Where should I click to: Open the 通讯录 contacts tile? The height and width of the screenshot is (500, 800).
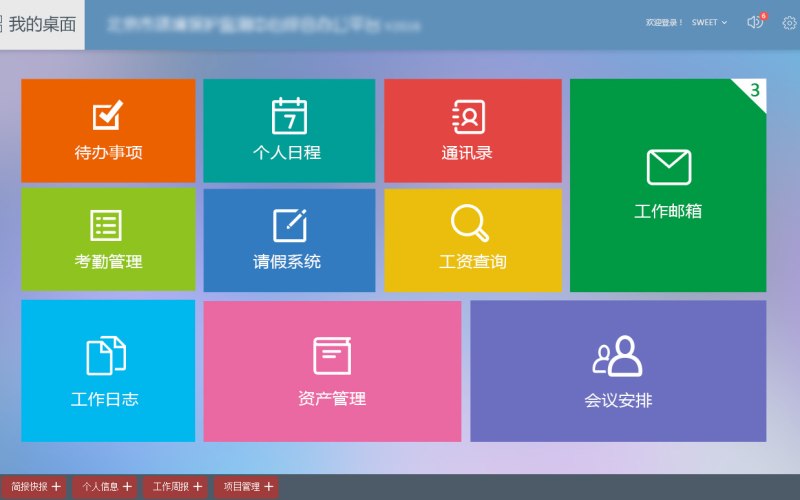point(473,131)
